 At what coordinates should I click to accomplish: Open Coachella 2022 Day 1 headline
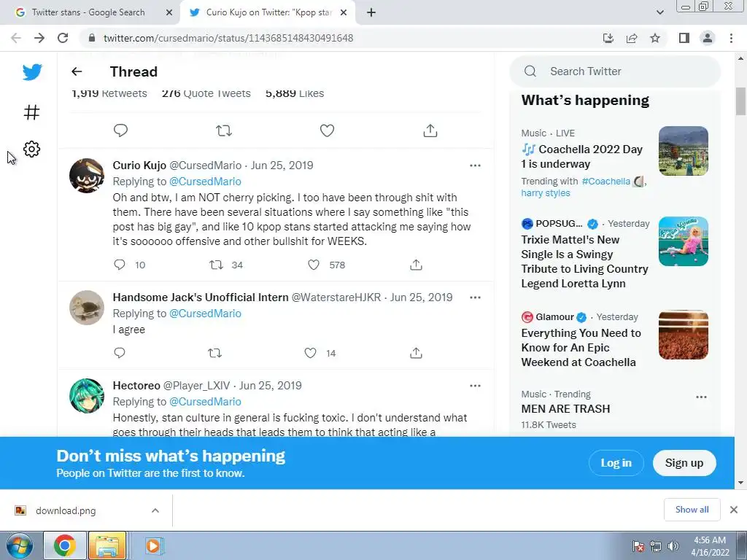coord(582,156)
